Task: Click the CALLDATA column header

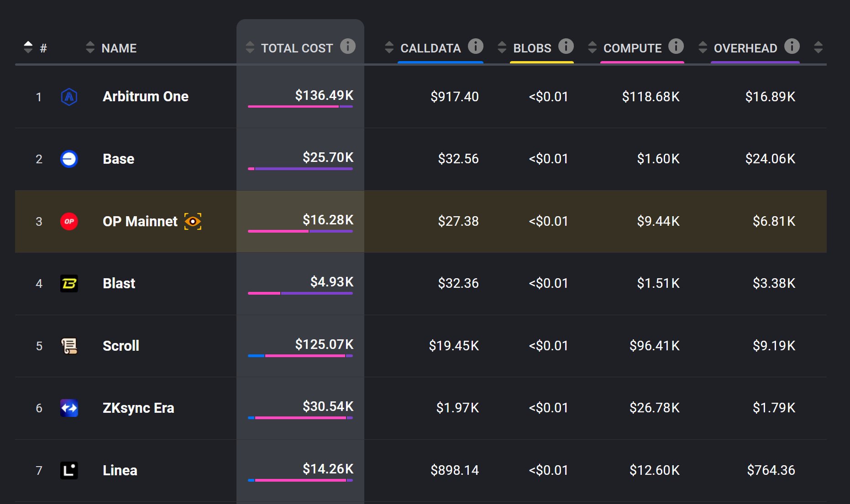Action: (x=431, y=48)
